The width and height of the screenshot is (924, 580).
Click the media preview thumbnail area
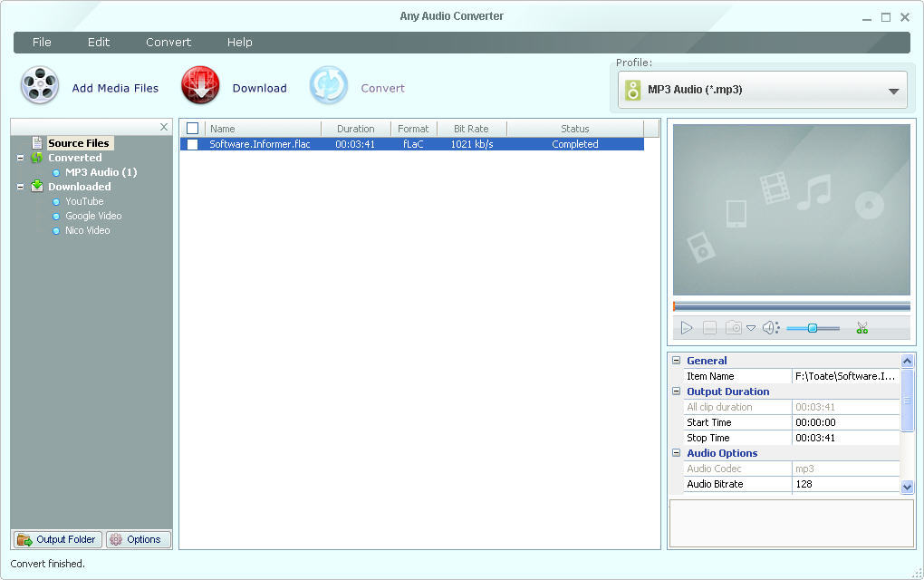[792, 209]
